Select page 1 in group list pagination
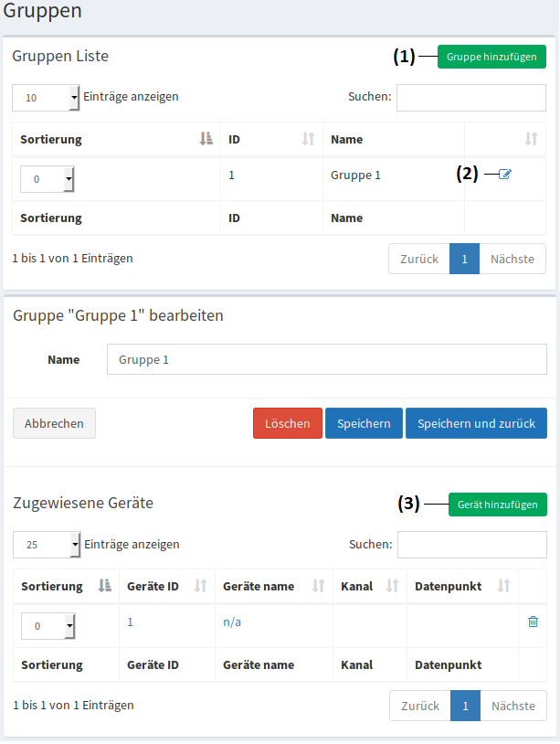Image resolution: width=560 pixels, height=744 pixels. click(464, 259)
